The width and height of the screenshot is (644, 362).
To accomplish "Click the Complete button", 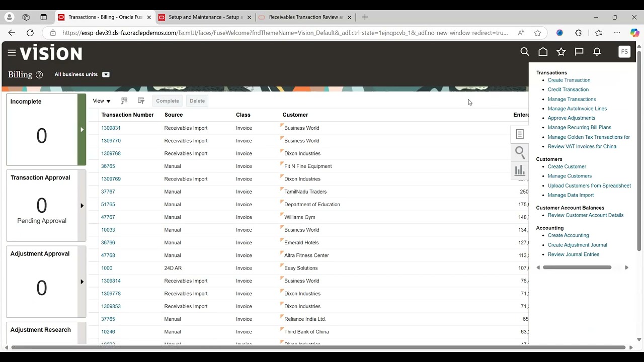I will pos(168,101).
